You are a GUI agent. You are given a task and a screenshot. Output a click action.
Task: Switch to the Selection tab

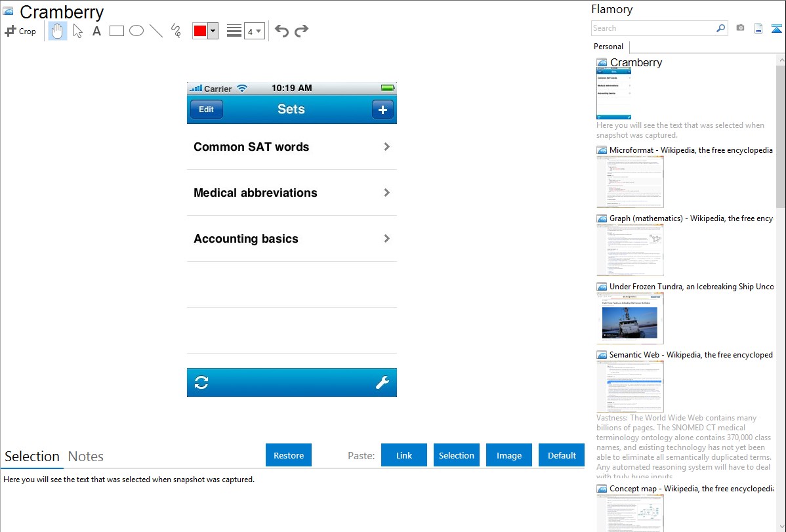pos(32,457)
